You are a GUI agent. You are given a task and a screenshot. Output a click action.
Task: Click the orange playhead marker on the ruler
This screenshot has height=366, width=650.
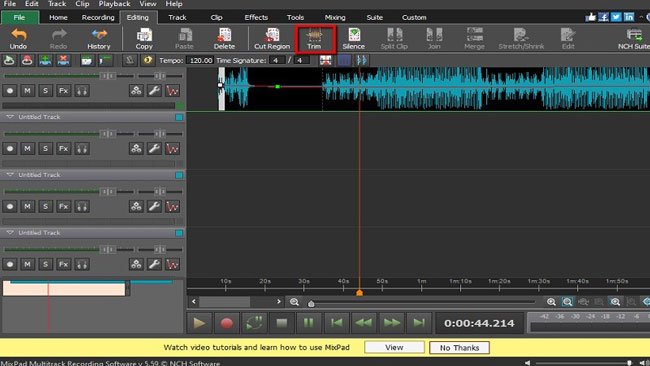(359, 293)
